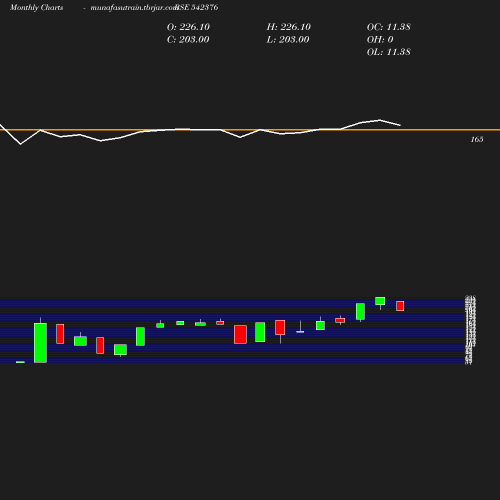This screenshot has width=500, height=500.
Task: Click the 'BSE 542376' symbol label
Action: click(x=197, y=7)
